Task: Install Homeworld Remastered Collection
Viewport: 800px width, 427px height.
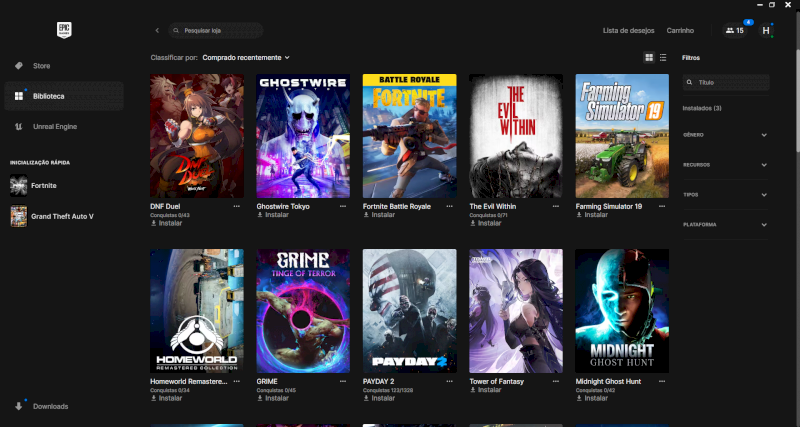Action: click(x=166, y=398)
